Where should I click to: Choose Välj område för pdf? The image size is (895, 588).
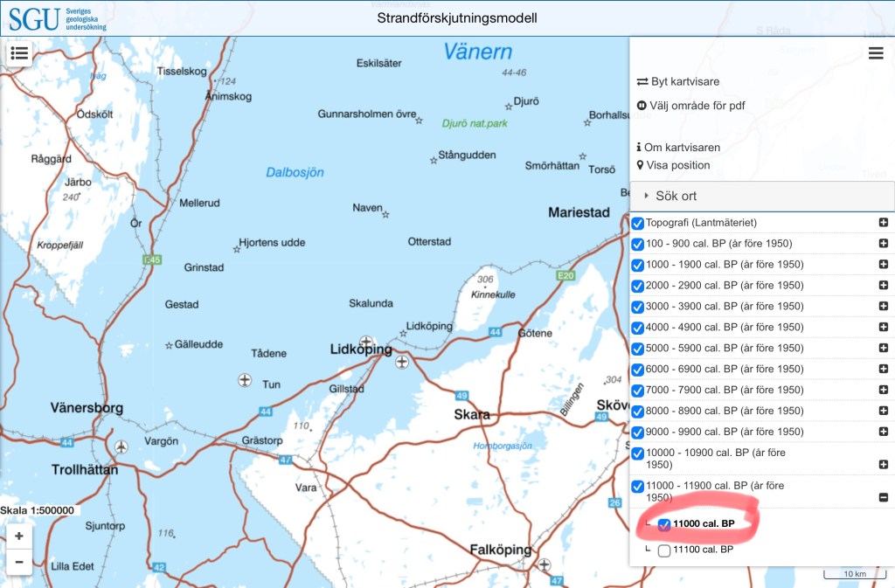690,106
